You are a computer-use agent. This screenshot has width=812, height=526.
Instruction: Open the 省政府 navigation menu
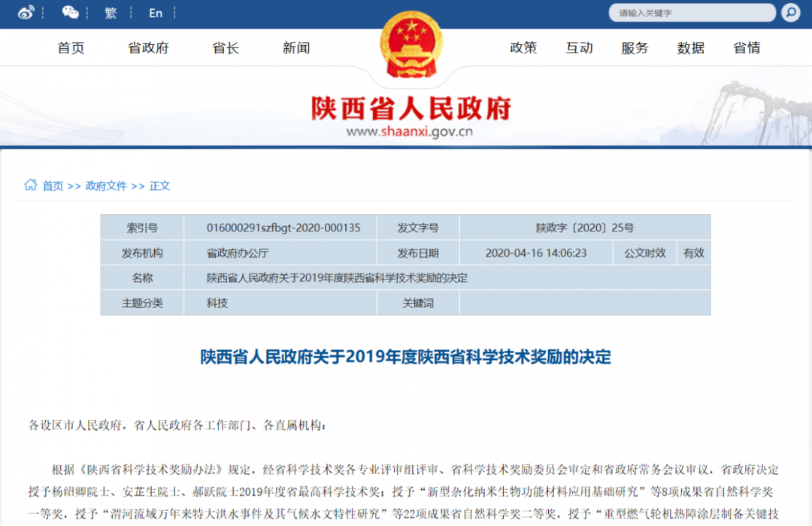(149, 48)
